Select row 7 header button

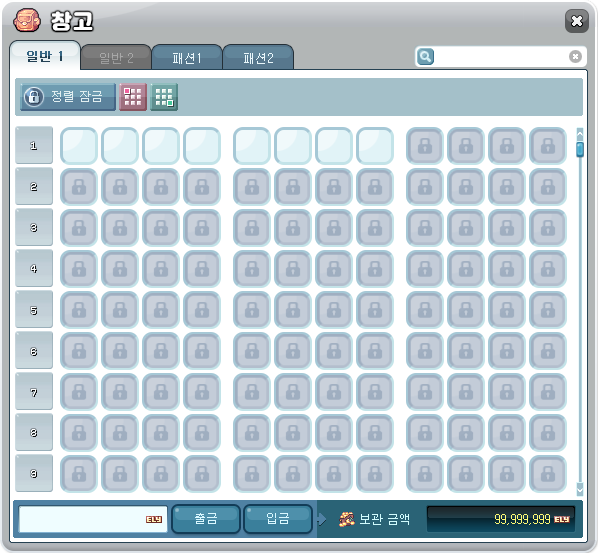(34, 392)
